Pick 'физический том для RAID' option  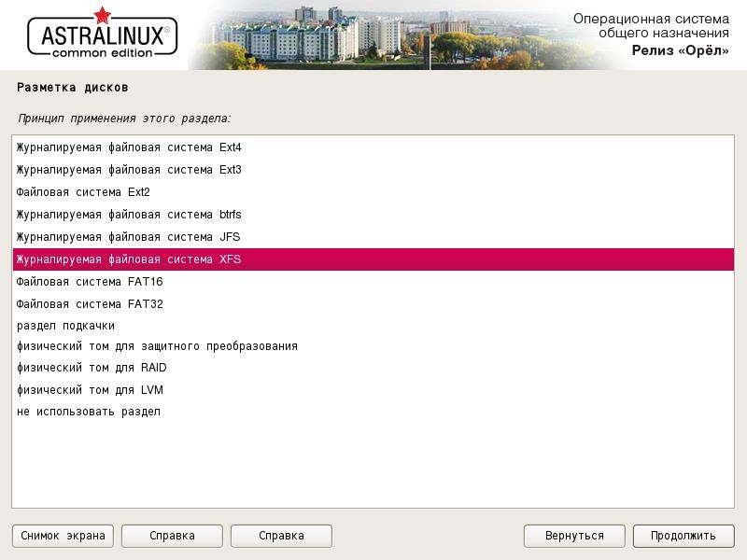tap(92, 368)
